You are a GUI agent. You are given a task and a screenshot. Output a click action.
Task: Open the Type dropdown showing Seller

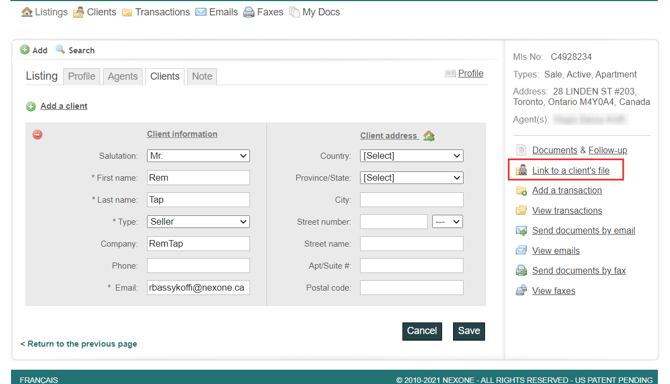pos(198,222)
